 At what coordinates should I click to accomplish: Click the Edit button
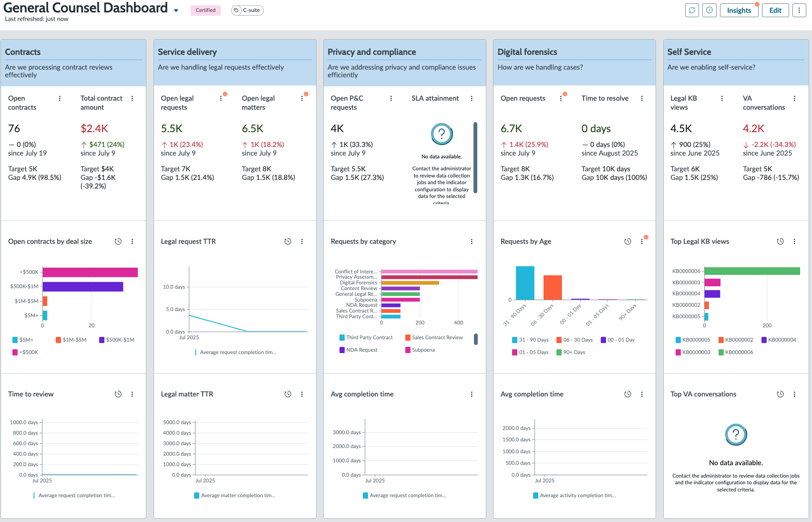point(775,10)
